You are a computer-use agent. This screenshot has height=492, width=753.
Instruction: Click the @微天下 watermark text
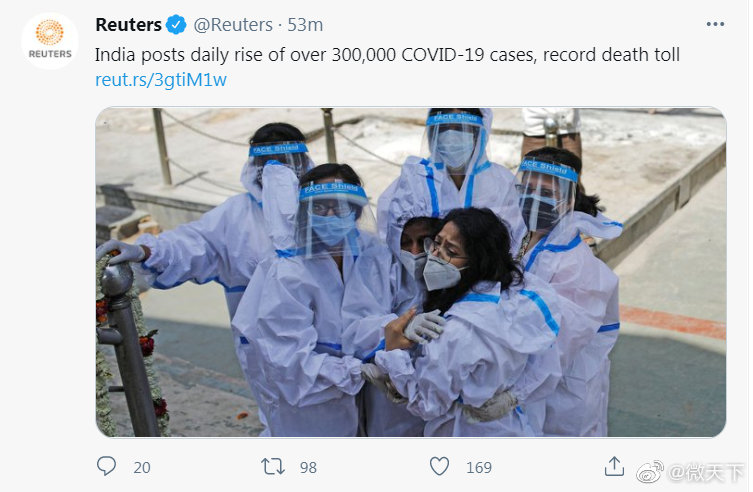(706, 473)
